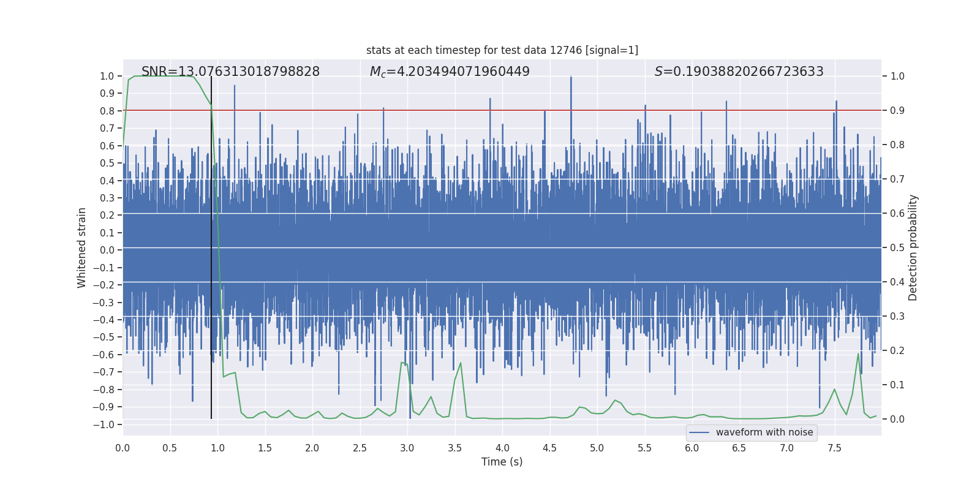Click the green curve peak near 3.5 seconds

(460, 363)
